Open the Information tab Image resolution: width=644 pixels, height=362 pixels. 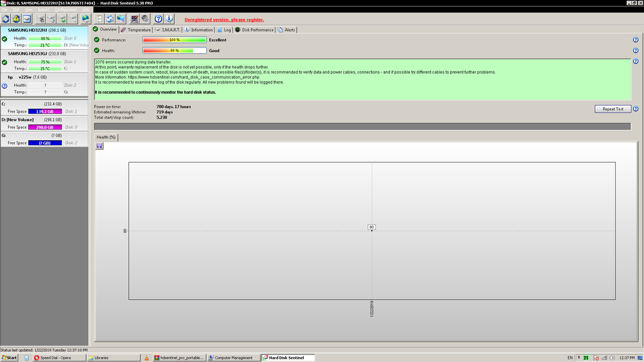[198, 30]
